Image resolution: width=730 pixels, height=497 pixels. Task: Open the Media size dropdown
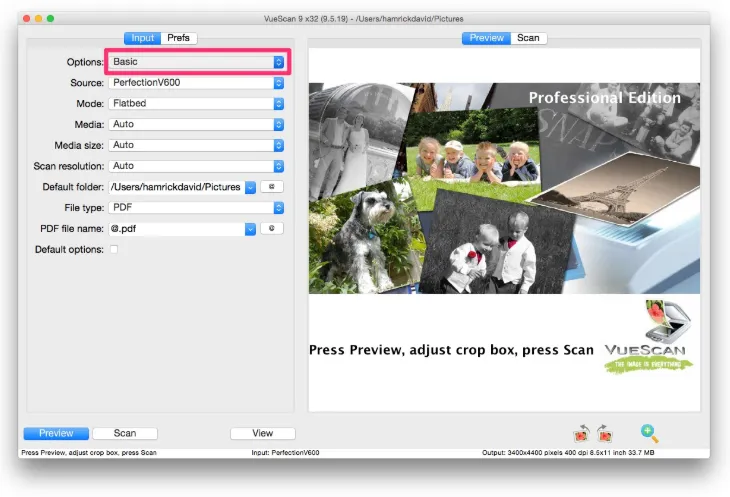pyautogui.click(x=196, y=145)
